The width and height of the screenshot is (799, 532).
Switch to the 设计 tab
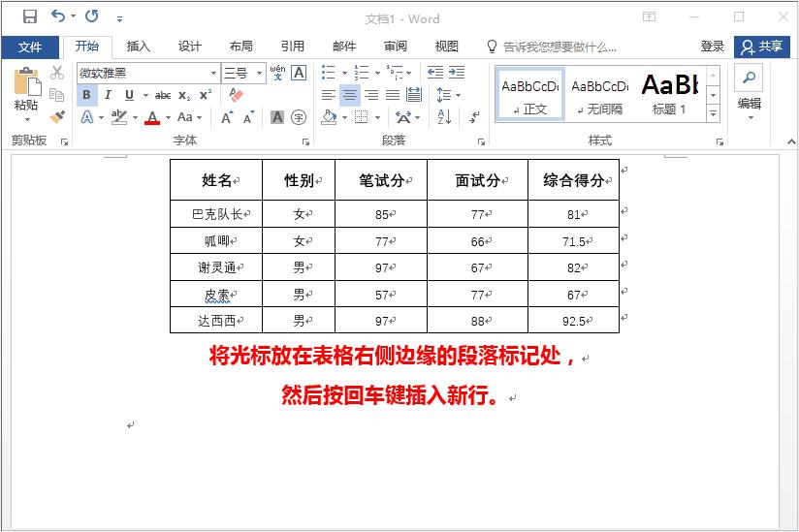[x=189, y=47]
